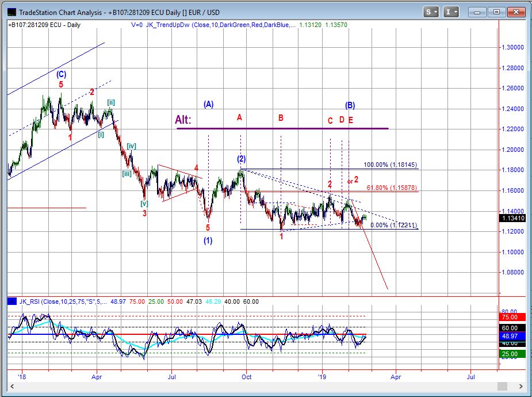
Task: Select the '100.00% (1.18145)' Fibonacci label
Action: (x=390, y=165)
